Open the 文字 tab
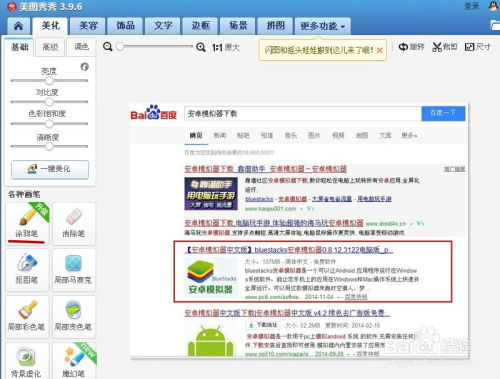Screen dimensions: 500x379 coord(163,26)
